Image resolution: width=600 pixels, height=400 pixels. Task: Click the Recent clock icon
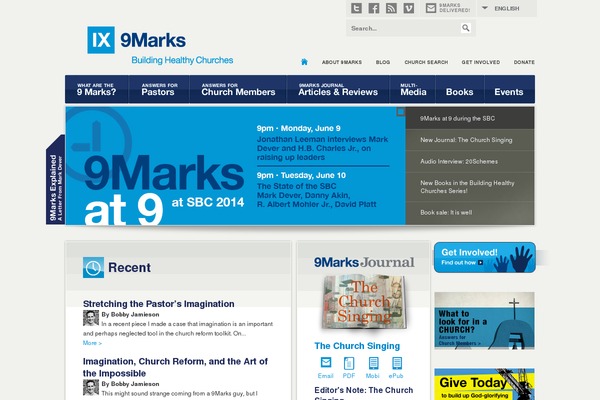93,267
